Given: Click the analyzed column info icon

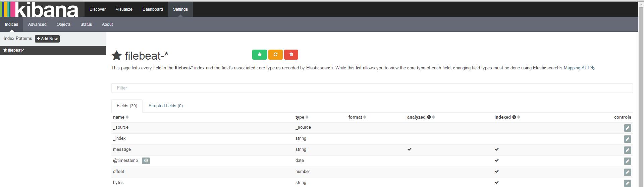Looking at the screenshot, I should coord(429,117).
